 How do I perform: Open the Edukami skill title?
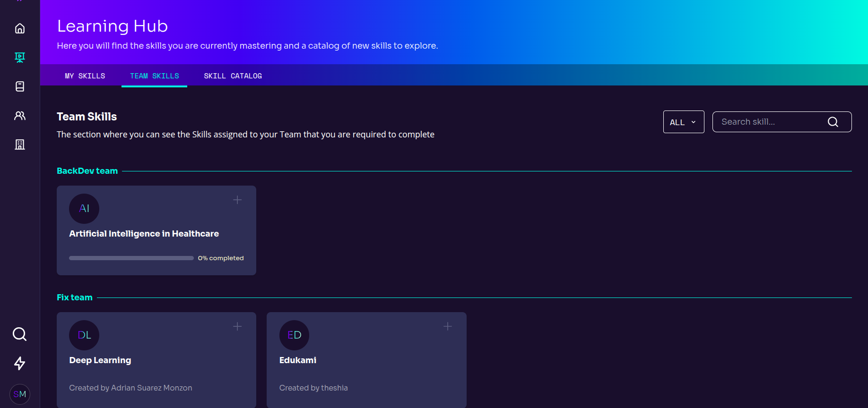click(298, 360)
